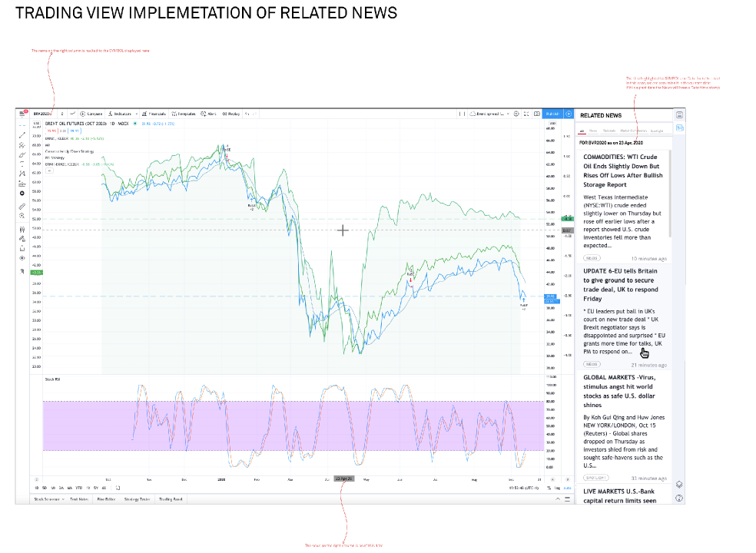The height and width of the screenshot is (553, 756).
Task: Expand the Brent spread layout dropdown arrow
Action: point(508,114)
